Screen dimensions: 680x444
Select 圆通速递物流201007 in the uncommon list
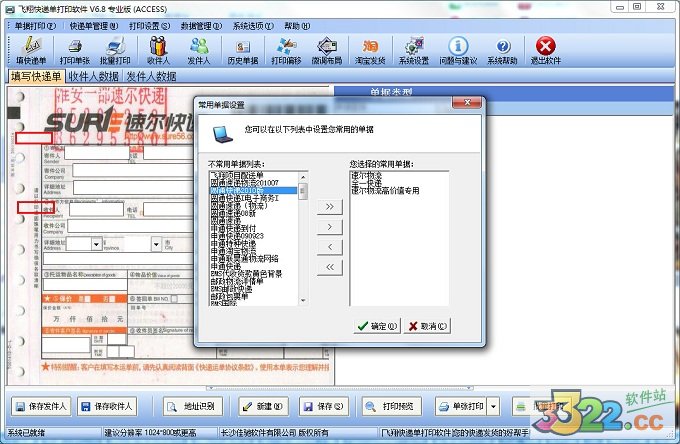(x=245, y=183)
